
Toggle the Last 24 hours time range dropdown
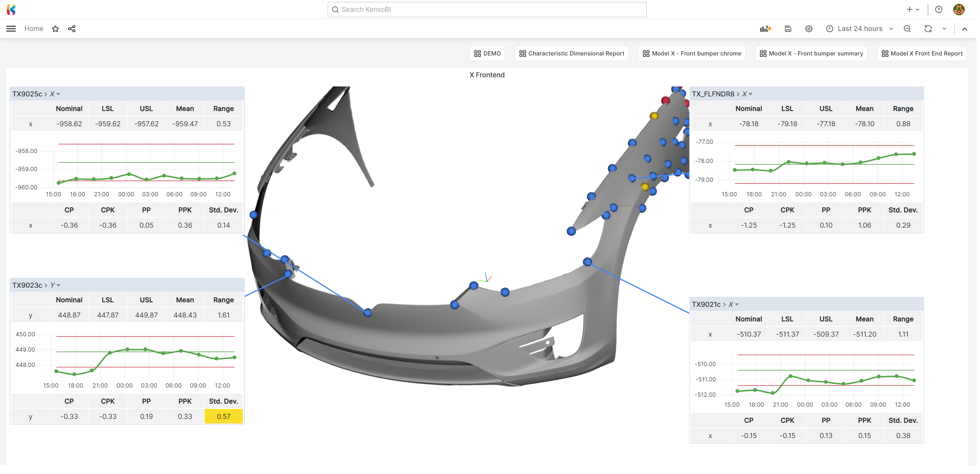[860, 29]
